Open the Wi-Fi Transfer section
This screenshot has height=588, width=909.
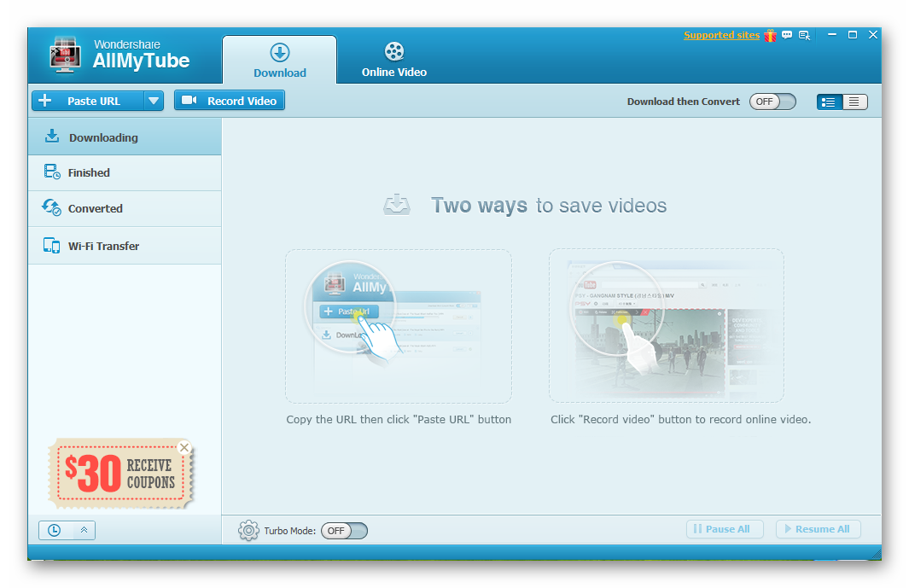(125, 246)
